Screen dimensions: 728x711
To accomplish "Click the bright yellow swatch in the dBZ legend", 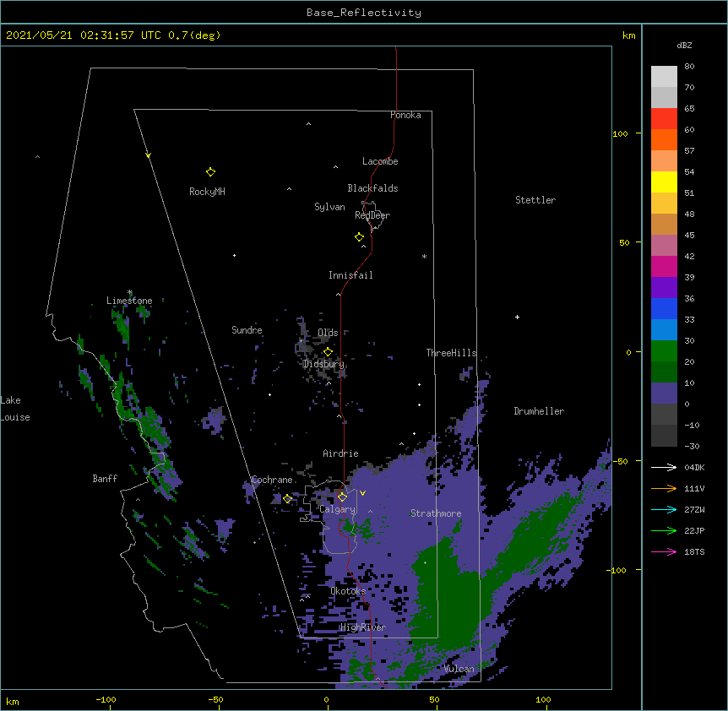I will pos(664,182).
